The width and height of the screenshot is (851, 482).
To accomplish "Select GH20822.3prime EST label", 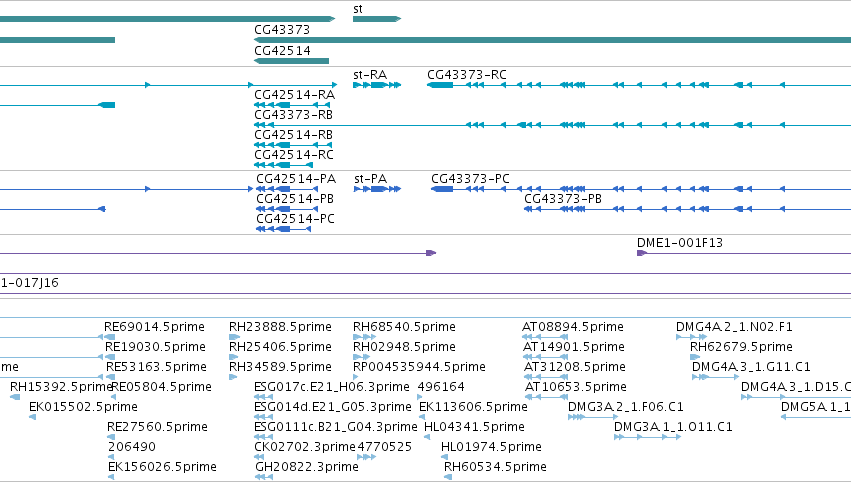I will 307,467.
